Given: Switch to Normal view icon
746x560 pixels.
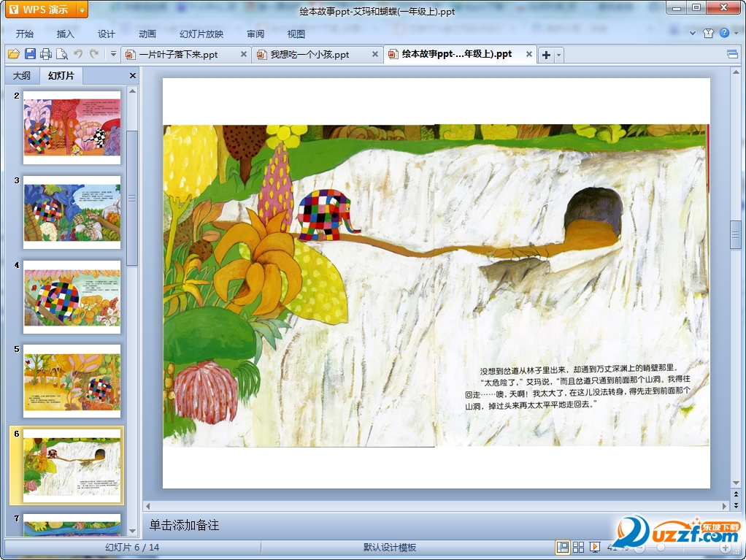Looking at the screenshot, I should (562, 547).
